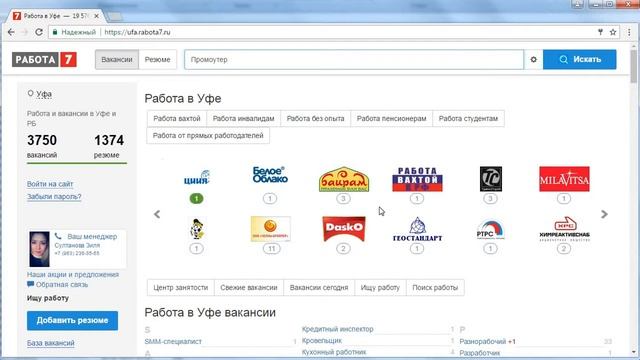Select the Работа вахтой filter
The image size is (640, 360).
pos(177,118)
